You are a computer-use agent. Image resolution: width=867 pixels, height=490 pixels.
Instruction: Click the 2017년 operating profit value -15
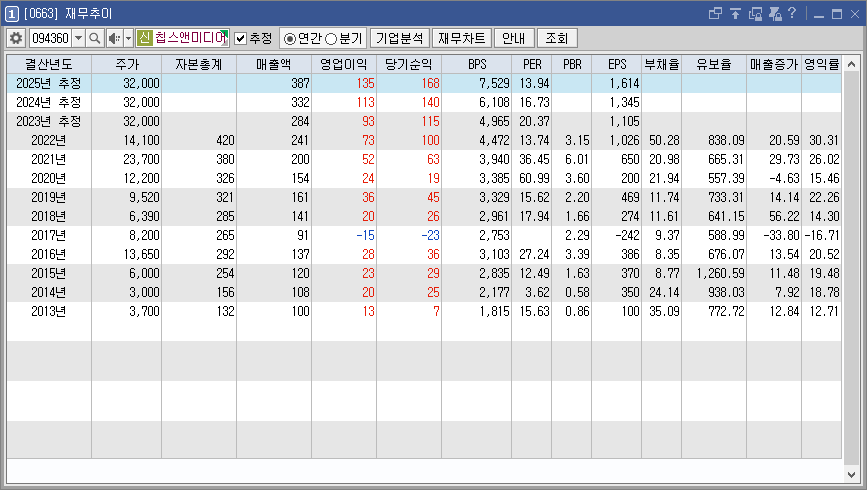tap(365, 236)
